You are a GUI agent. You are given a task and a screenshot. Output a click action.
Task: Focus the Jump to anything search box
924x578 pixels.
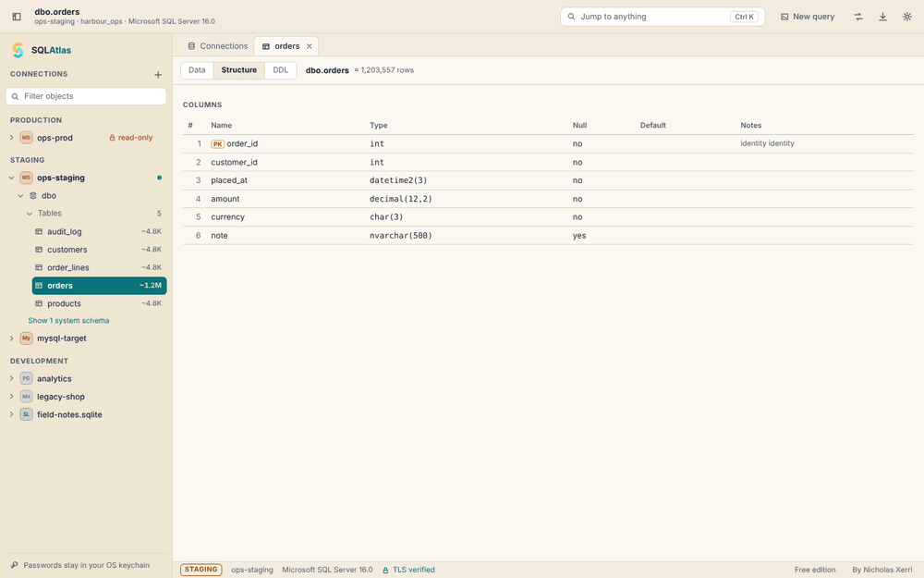point(663,17)
